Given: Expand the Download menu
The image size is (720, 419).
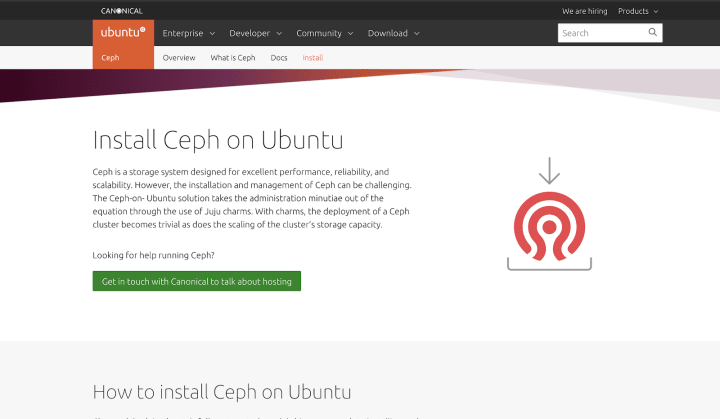Looking at the screenshot, I should coord(394,33).
